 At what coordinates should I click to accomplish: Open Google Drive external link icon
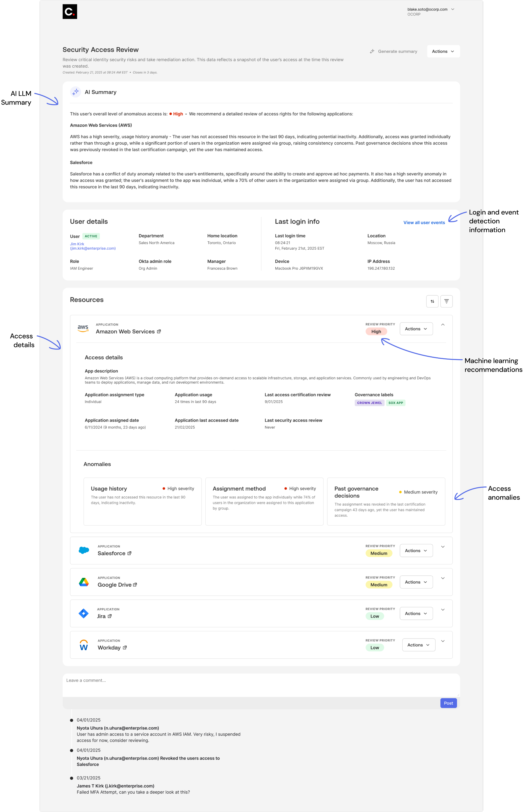coord(135,584)
